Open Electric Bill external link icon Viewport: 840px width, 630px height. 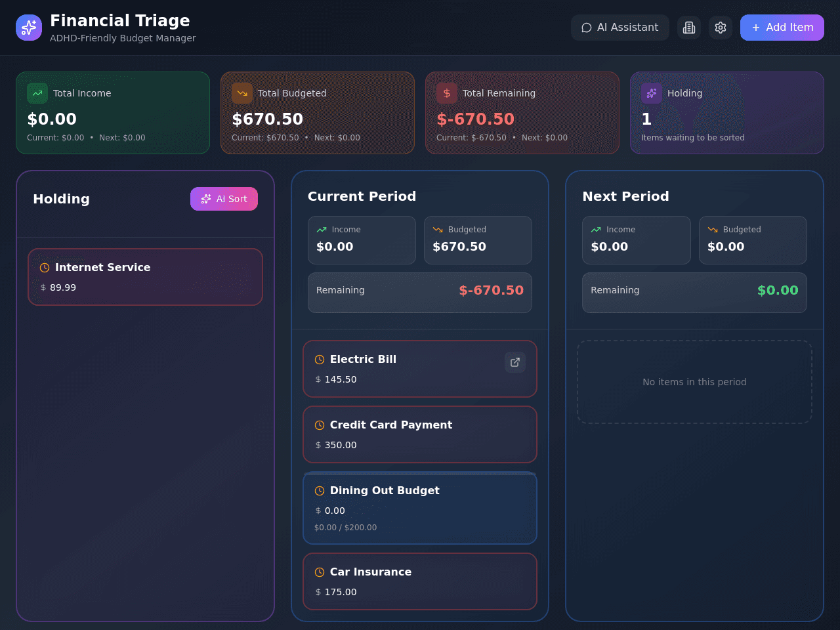pos(515,362)
